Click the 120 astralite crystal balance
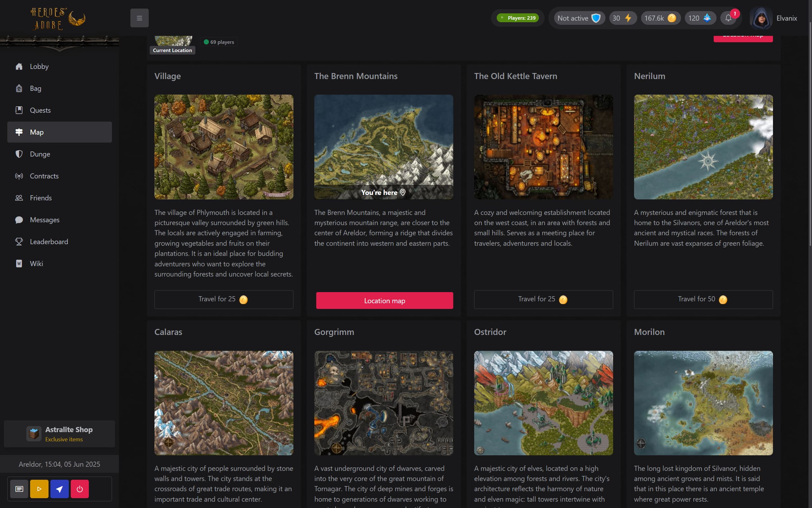Viewport: 812px width, 508px height. [700, 18]
